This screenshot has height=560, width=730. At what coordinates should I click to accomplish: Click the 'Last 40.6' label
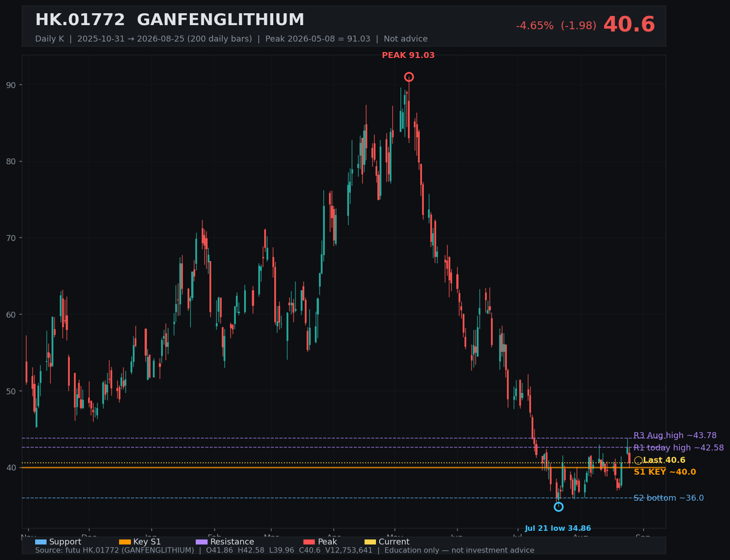click(x=664, y=460)
